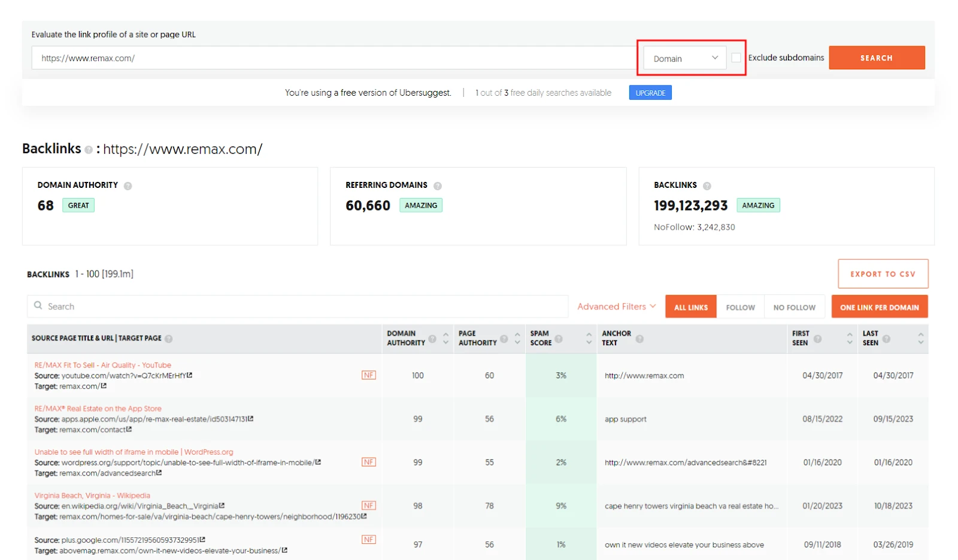Click help icon in Source Page Title column header
Screen dimensions: 958x560
click(x=169, y=339)
